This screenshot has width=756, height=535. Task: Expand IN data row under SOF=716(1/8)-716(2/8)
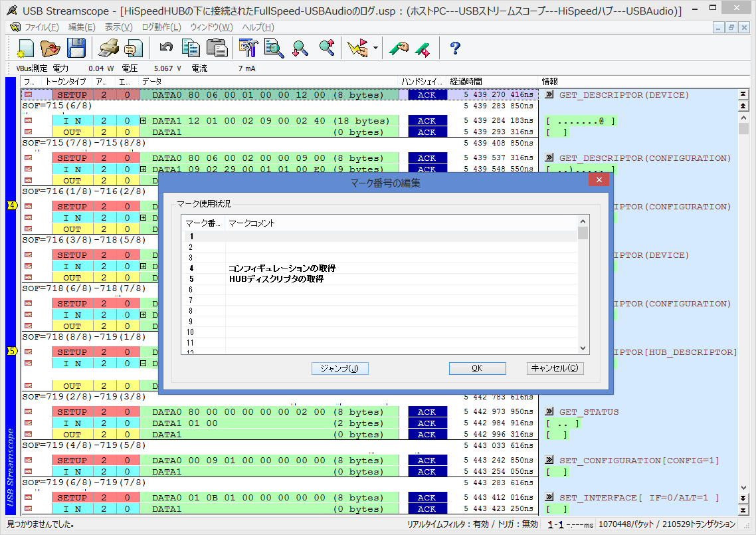[x=143, y=217]
